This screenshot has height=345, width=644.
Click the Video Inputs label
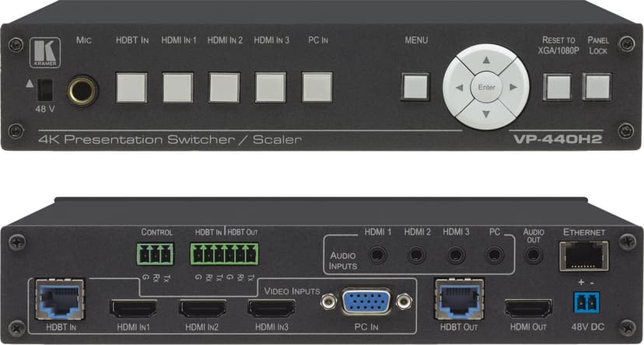(x=292, y=291)
